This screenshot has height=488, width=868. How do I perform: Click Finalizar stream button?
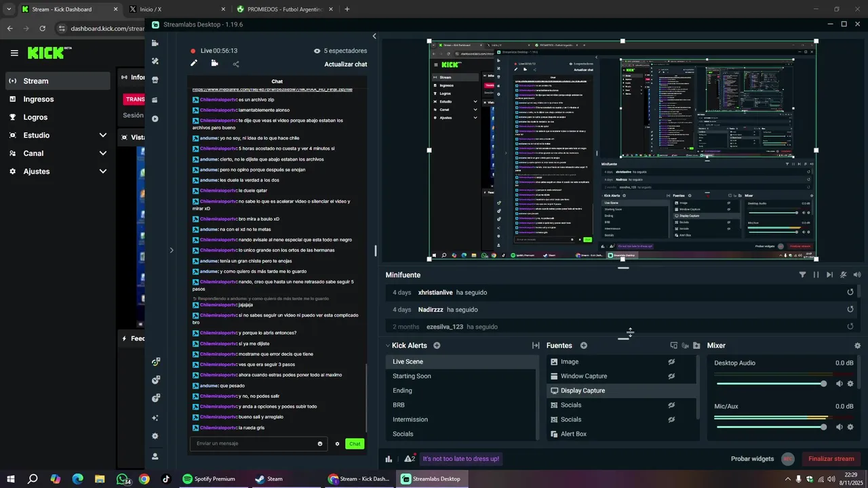[x=831, y=459]
